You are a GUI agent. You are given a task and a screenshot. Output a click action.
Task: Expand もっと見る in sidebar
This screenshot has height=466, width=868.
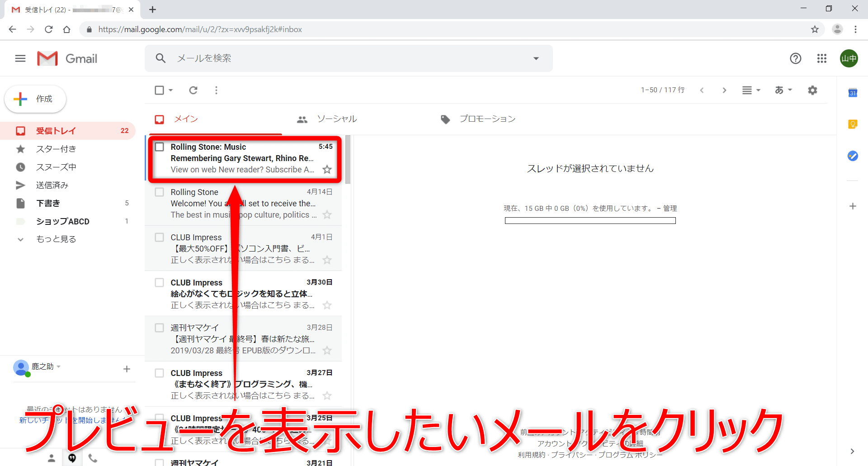[57, 239]
